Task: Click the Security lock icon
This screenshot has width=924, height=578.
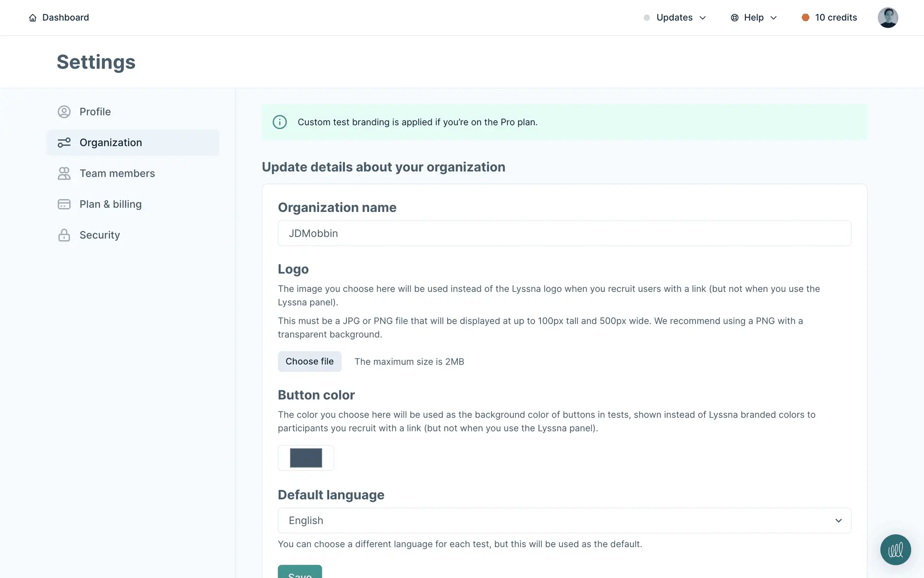Action: click(x=64, y=235)
